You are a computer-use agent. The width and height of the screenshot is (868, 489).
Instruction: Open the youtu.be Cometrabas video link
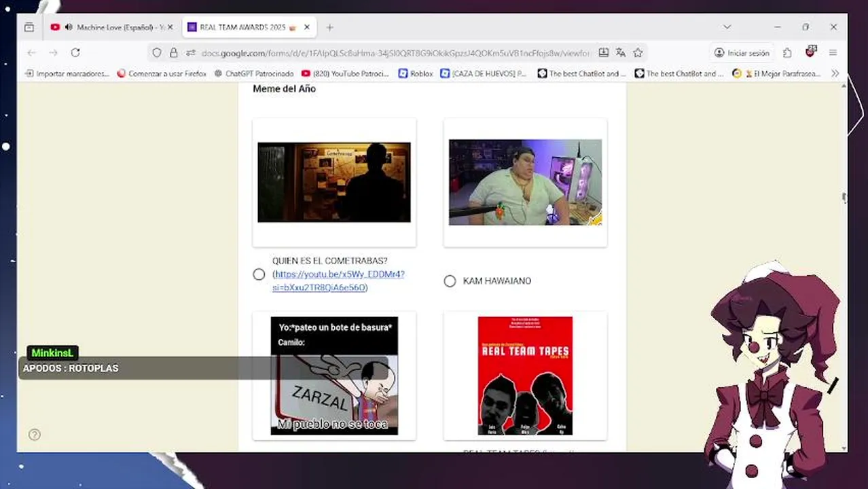pos(338,280)
